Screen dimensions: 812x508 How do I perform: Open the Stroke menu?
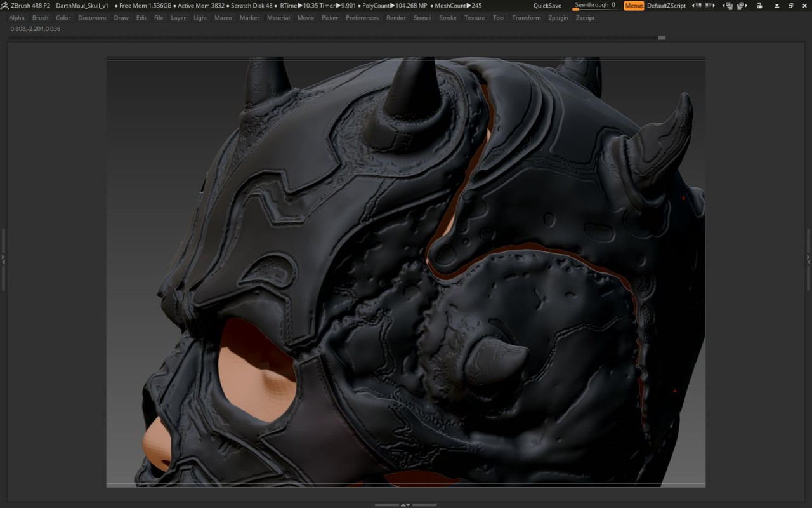click(x=448, y=18)
